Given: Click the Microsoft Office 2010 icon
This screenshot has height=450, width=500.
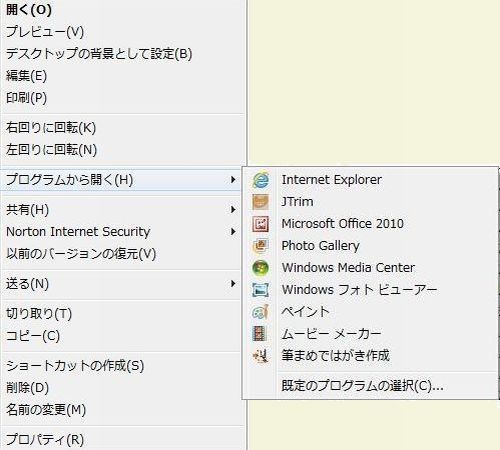Looking at the screenshot, I should pos(260,224).
